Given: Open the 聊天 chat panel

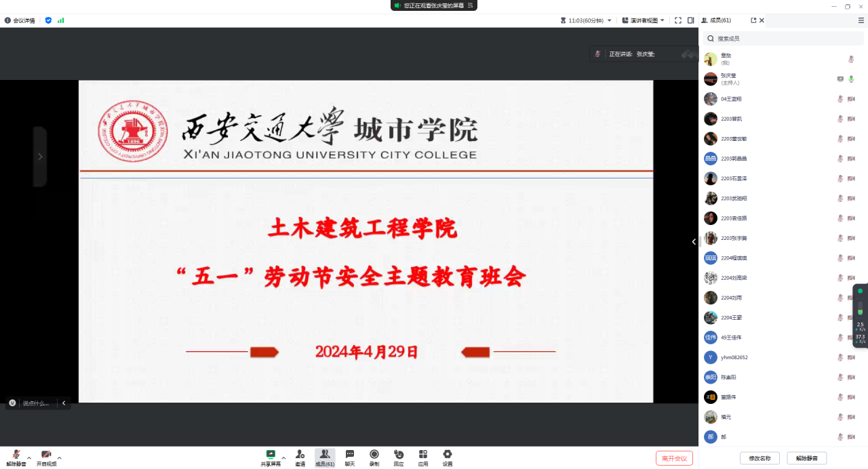Looking at the screenshot, I should click(x=350, y=455).
